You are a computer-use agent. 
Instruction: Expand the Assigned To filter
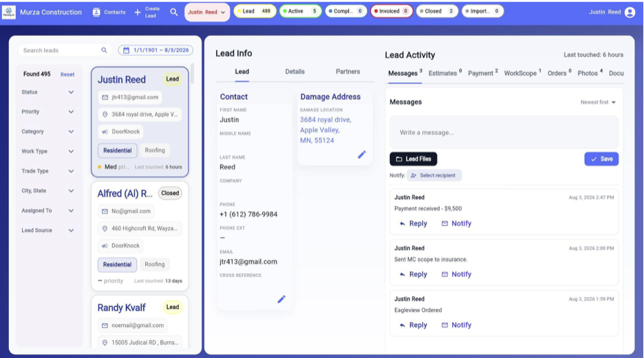47,211
